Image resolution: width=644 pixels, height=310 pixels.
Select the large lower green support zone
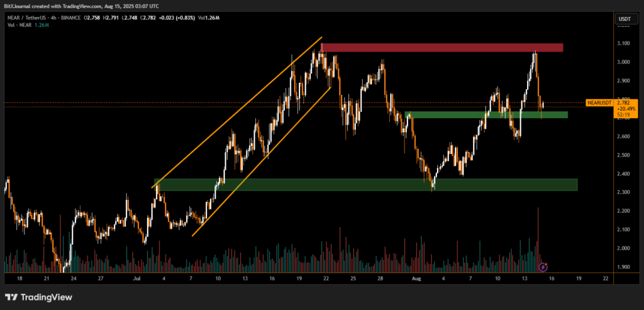[365, 184]
